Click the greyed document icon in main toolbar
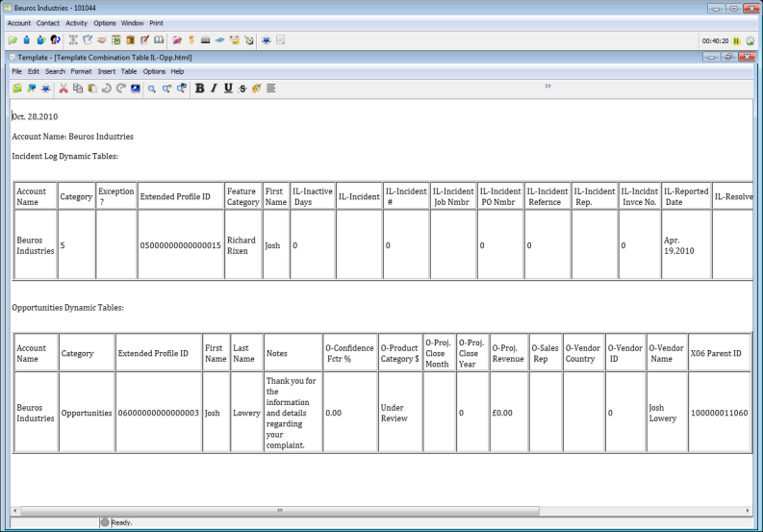The height and width of the screenshot is (532, 763). [x=281, y=40]
